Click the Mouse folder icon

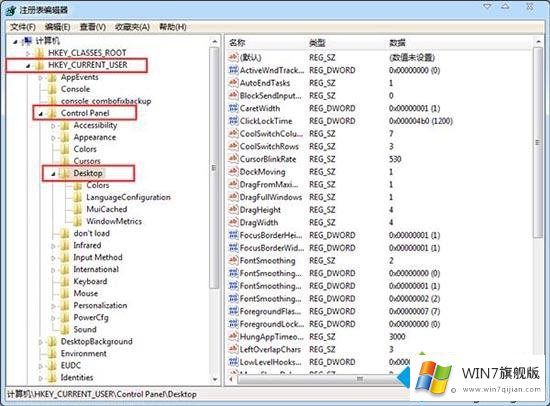click(65, 293)
